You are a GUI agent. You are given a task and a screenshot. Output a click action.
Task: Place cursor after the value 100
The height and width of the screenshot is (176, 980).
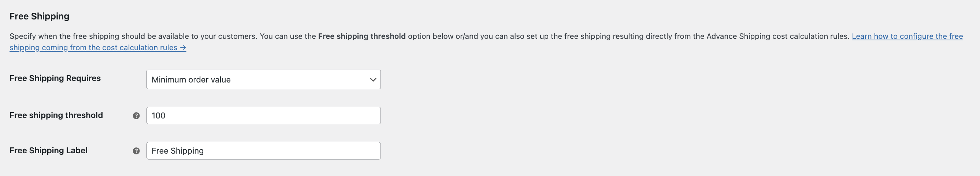click(x=166, y=116)
